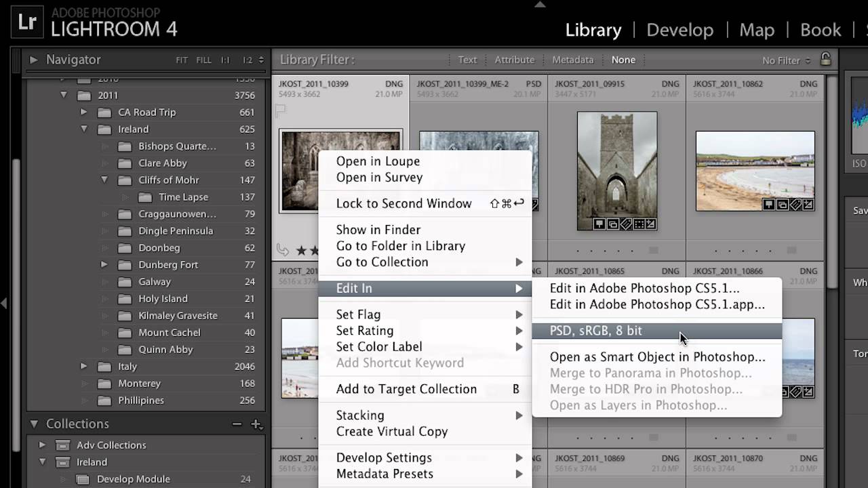
Task: Collapse the Cliffs of Mohr folder
Action: pos(104,180)
